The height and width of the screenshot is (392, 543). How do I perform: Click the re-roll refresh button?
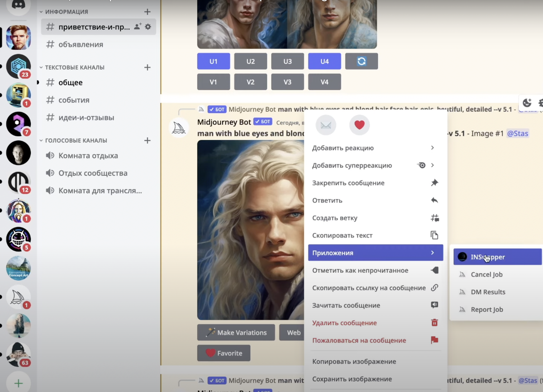pyautogui.click(x=362, y=61)
